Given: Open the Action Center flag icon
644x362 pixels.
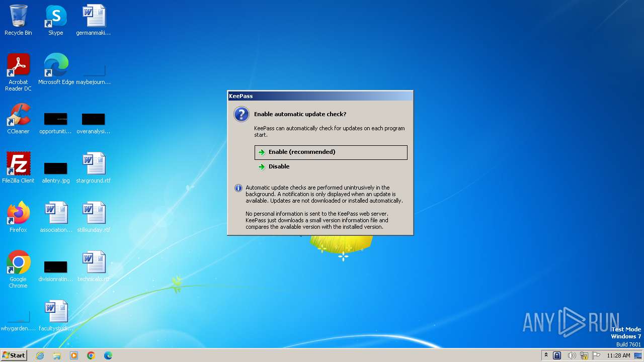Looking at the screenshot, I should tap(596, 355).
